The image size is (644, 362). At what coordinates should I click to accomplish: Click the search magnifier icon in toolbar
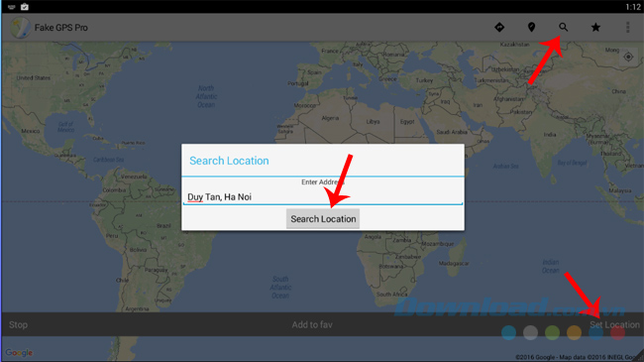pos(563,27)
